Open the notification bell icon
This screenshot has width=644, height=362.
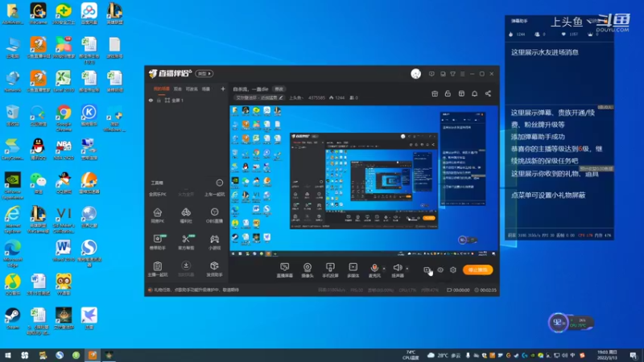coord(474,93)
